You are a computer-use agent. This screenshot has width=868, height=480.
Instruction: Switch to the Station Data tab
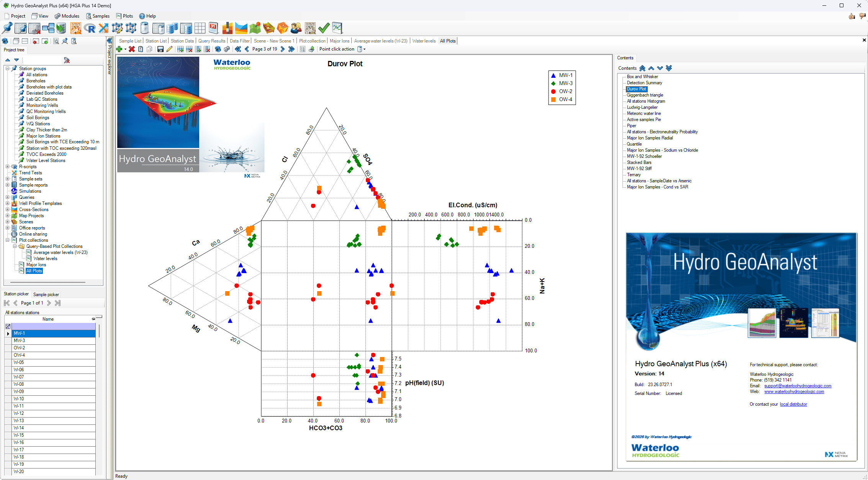(182, 41)
